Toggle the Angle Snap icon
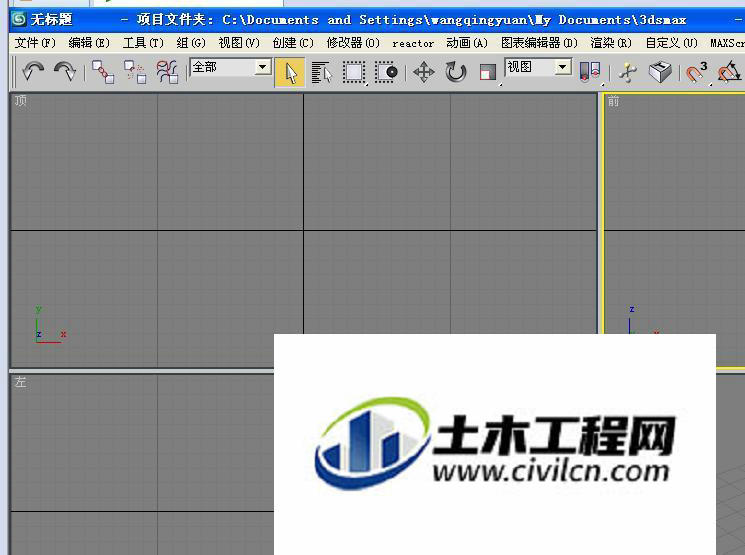745x555 pixels. 730,72
